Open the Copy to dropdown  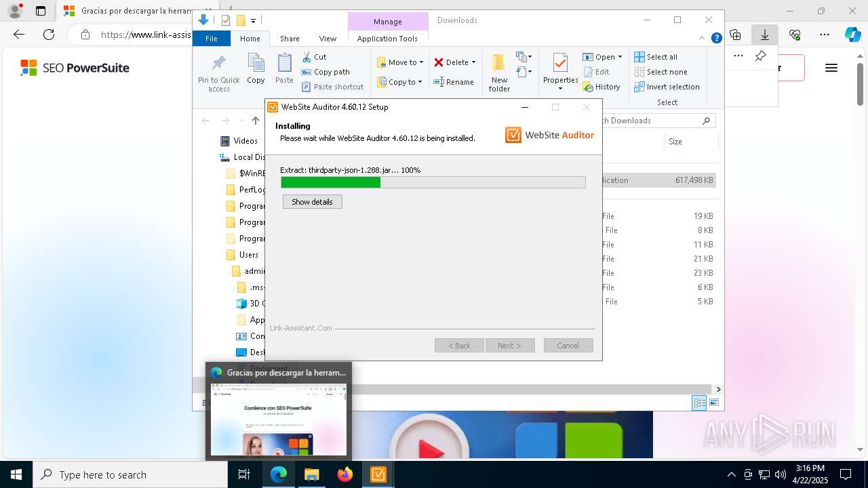coord(399,82)
